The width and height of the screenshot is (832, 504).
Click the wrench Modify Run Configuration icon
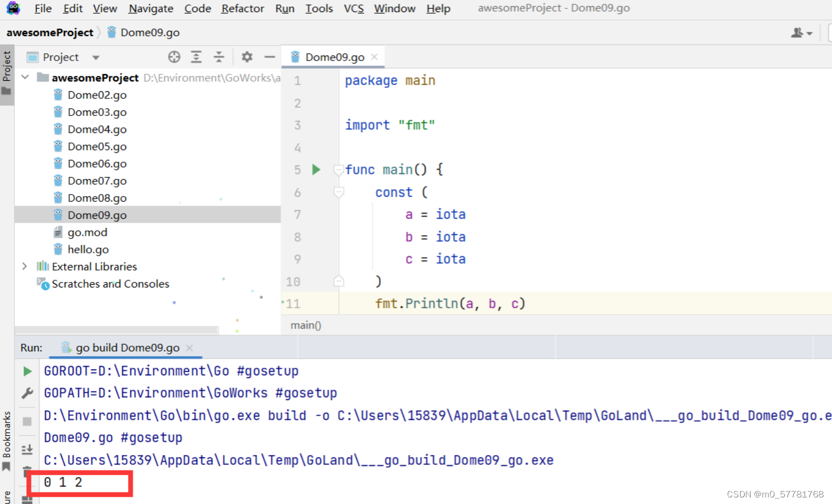27,393
